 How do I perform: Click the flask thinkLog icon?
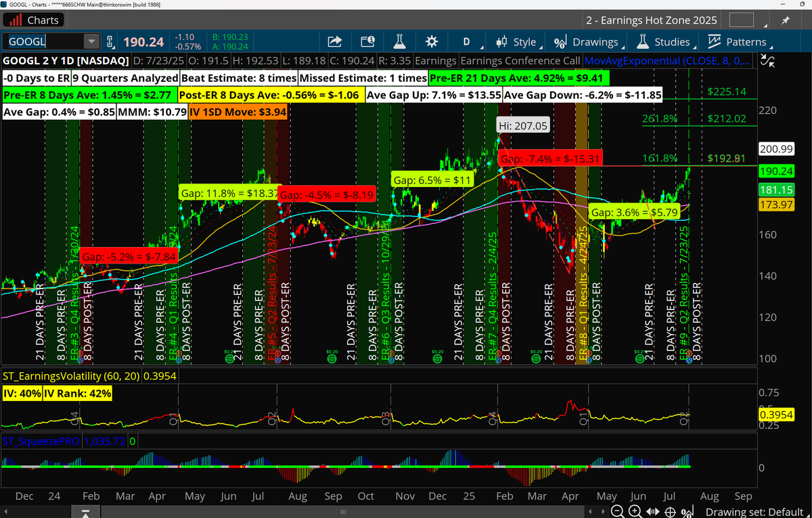coord(401,42)
